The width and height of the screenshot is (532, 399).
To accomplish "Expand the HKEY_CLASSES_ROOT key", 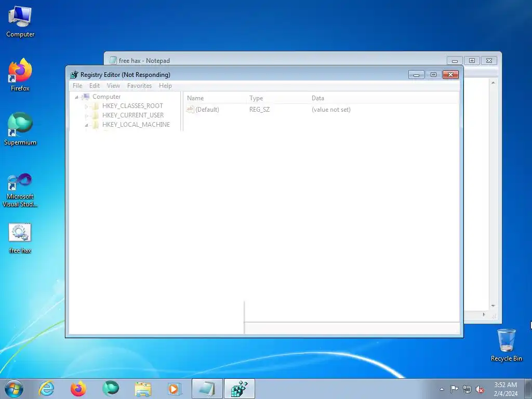I will (86, 106).
